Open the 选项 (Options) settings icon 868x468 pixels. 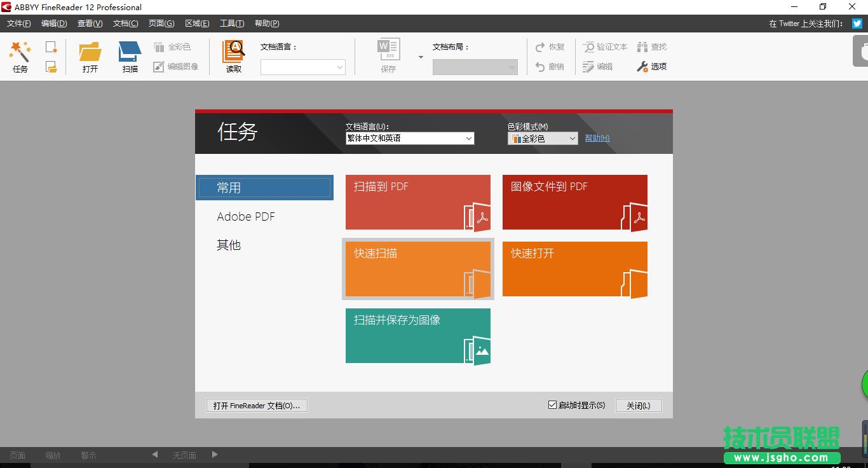(652, 66)
